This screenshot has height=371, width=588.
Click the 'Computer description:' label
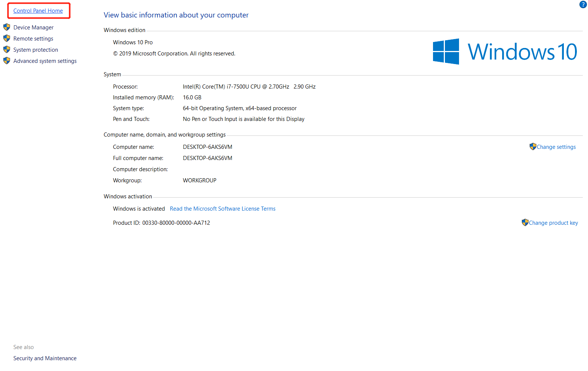(140, 169)
